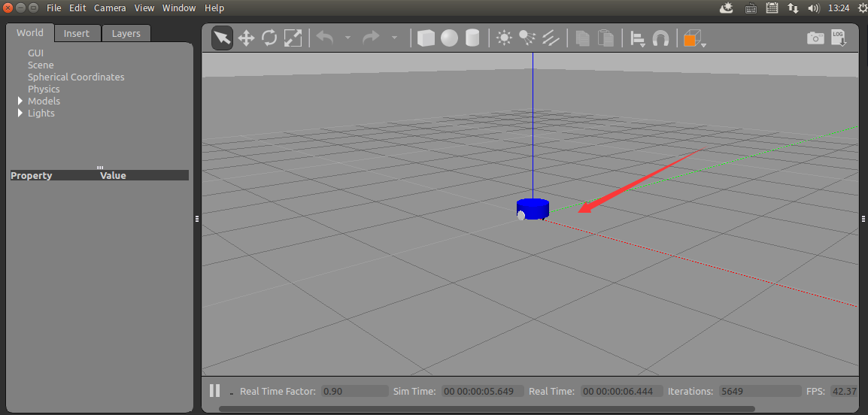The width and height of the screenshot is (868, 415).
Task: Select Scene in the world tree
Action: point(41,65)
